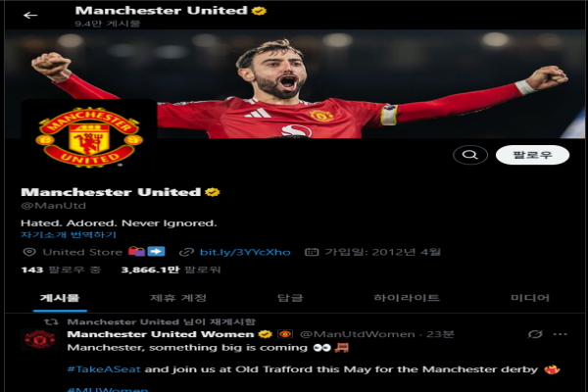Click the 팔로우 follow button

532,155
